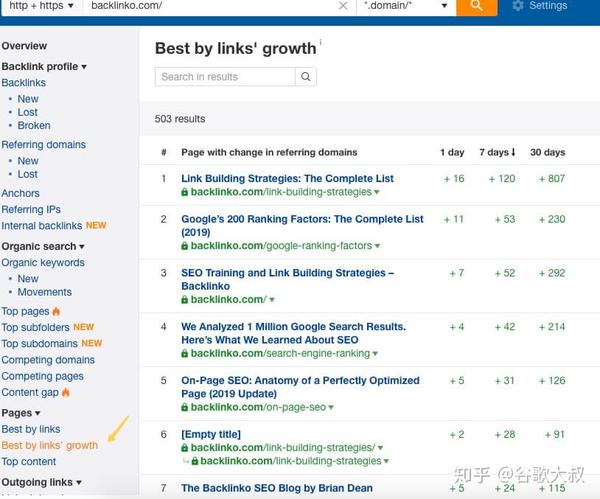Open the Competing pages report
The image size is (600, 499).
[x=42, y=376]
